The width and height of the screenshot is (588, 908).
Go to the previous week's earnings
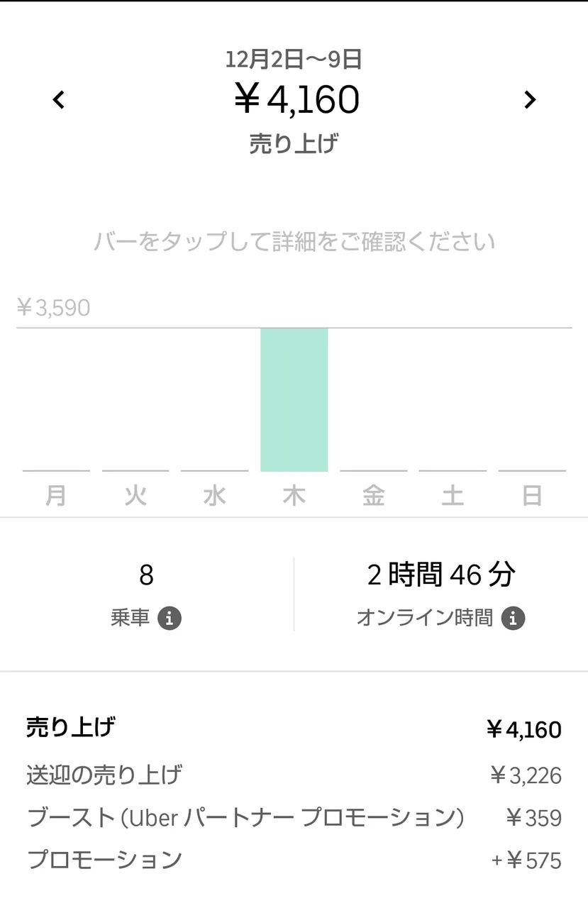pyautogui.click(x=59, y=100)
